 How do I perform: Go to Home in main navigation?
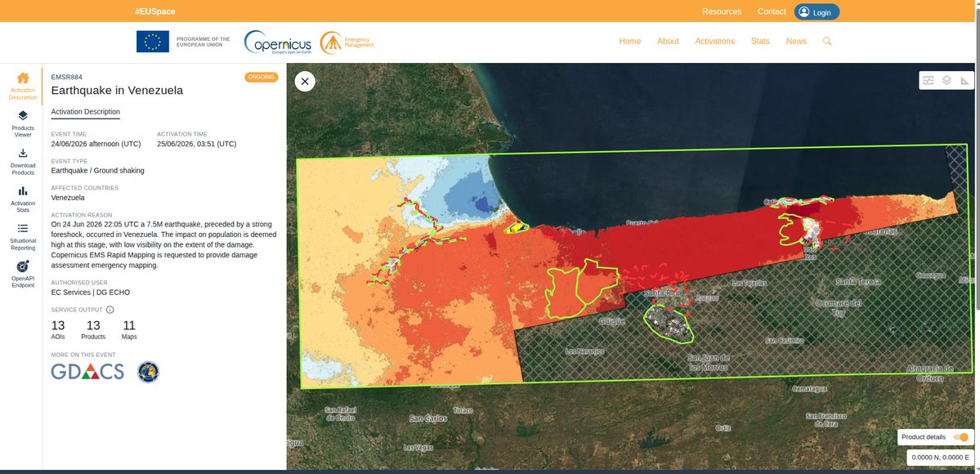[x=630, y=42]
